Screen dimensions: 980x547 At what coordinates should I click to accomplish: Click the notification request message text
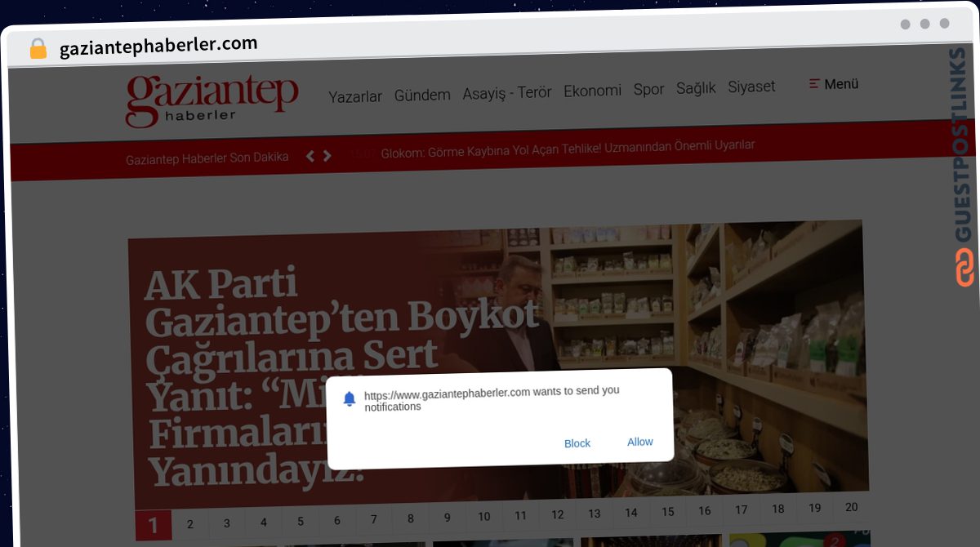(x=492, y=398)
